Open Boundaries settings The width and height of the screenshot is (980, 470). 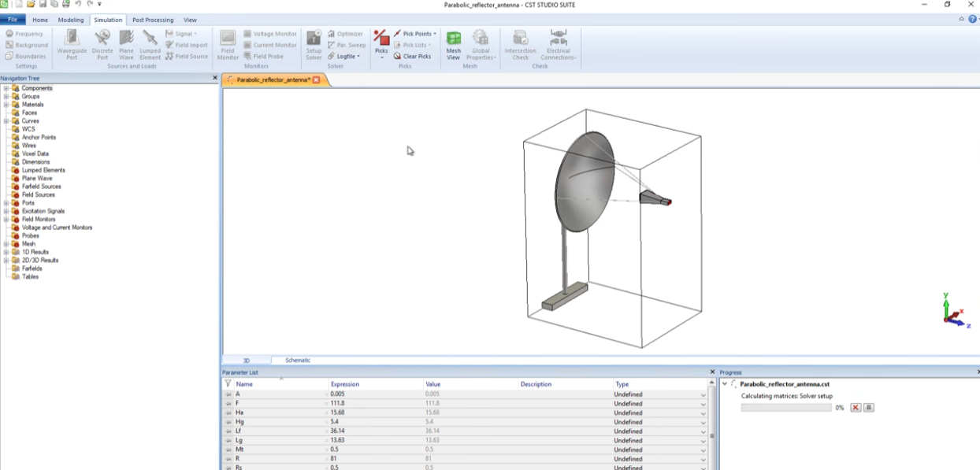tap(25, 56)
